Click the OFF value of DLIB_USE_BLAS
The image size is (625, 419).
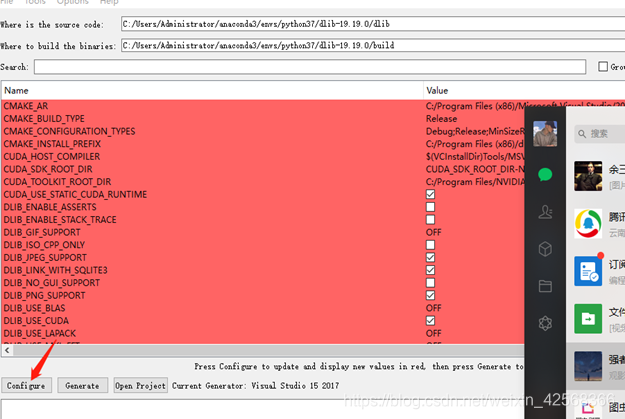pos(434,308)
